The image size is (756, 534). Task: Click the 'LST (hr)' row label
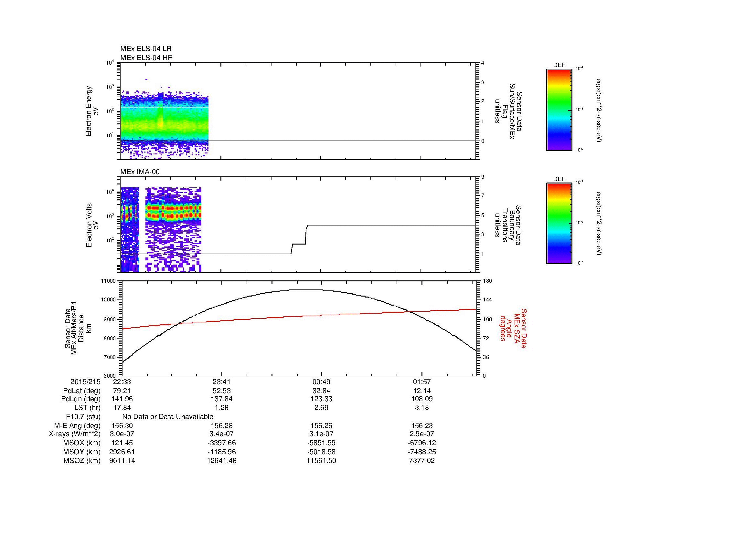(87, 408)
